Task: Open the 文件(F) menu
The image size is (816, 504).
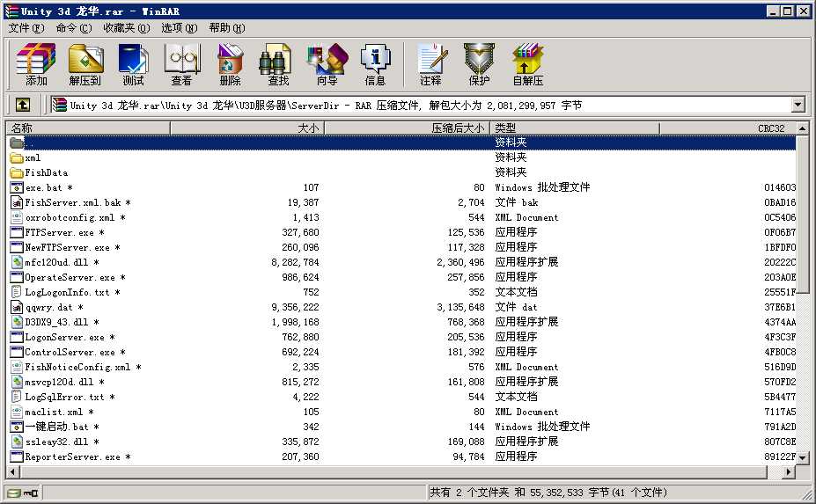Action: pos(26,28)
